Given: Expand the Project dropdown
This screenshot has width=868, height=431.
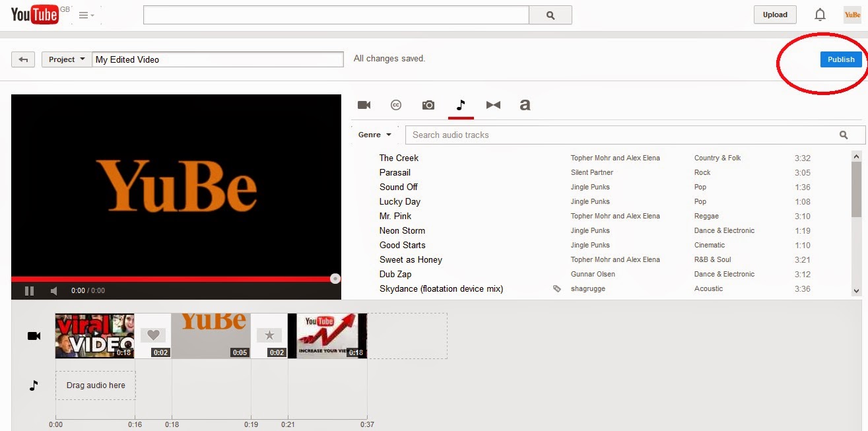Looking at the screenshot, I should tap(67, 59).
